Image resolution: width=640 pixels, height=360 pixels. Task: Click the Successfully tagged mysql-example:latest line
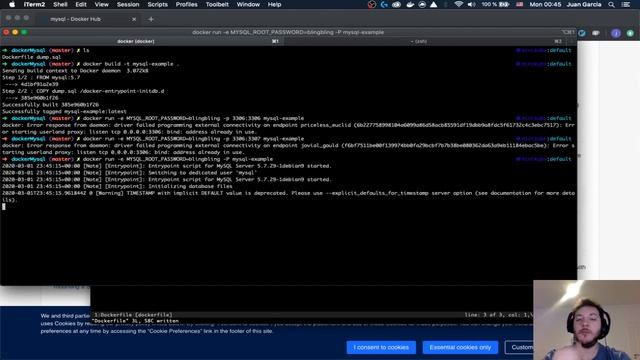[x=64, y=111]
